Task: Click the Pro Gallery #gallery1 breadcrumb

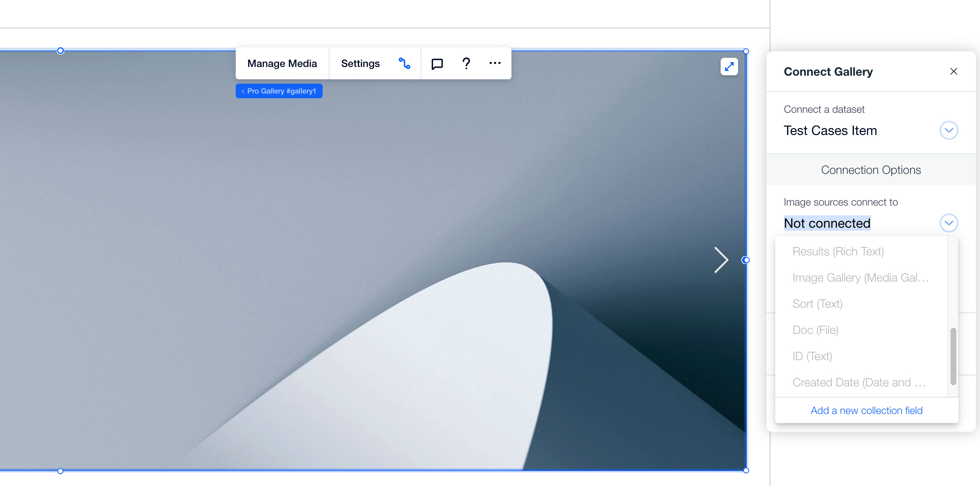Action: pos(279,91)
